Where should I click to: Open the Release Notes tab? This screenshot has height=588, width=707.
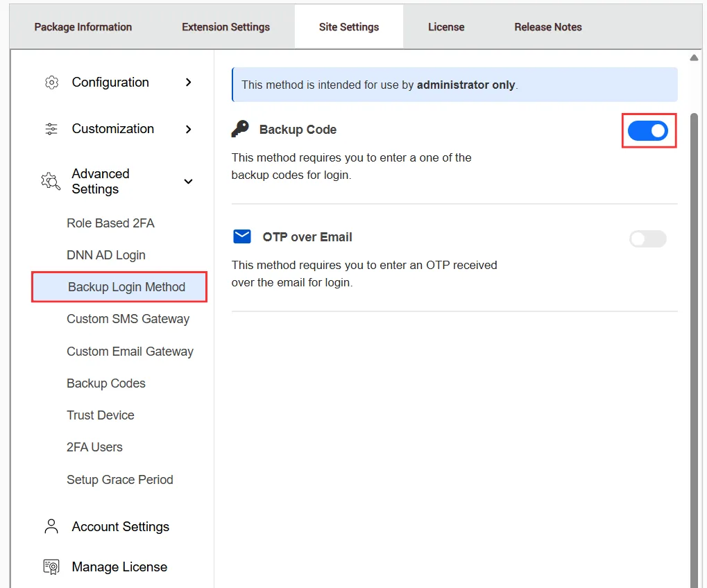(547, 26)
